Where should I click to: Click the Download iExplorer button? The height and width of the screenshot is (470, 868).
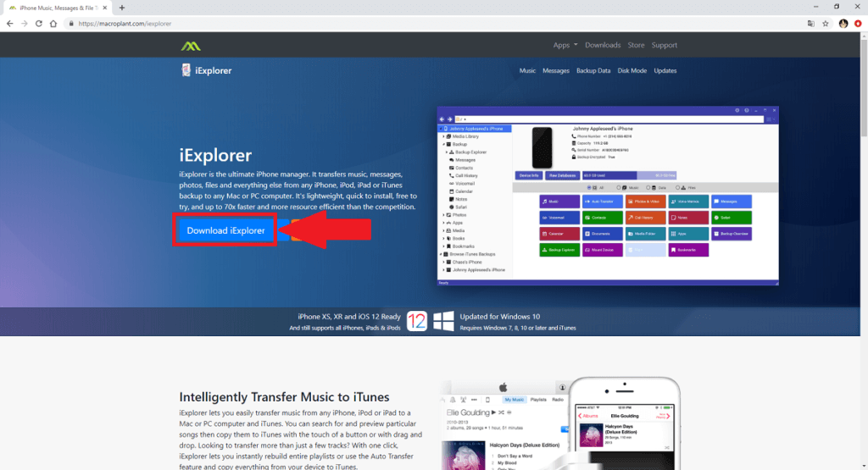pyautogui.click(x=225, y=230)
